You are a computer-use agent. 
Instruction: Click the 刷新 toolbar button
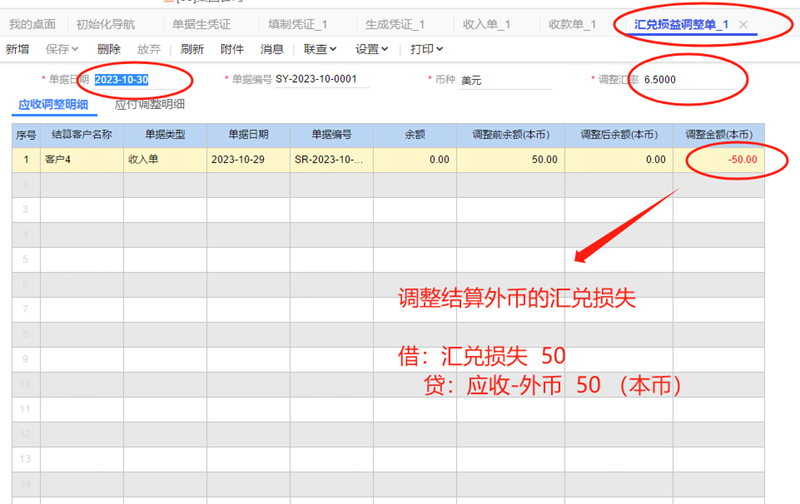pyautogui.click(x=192, y=49)
